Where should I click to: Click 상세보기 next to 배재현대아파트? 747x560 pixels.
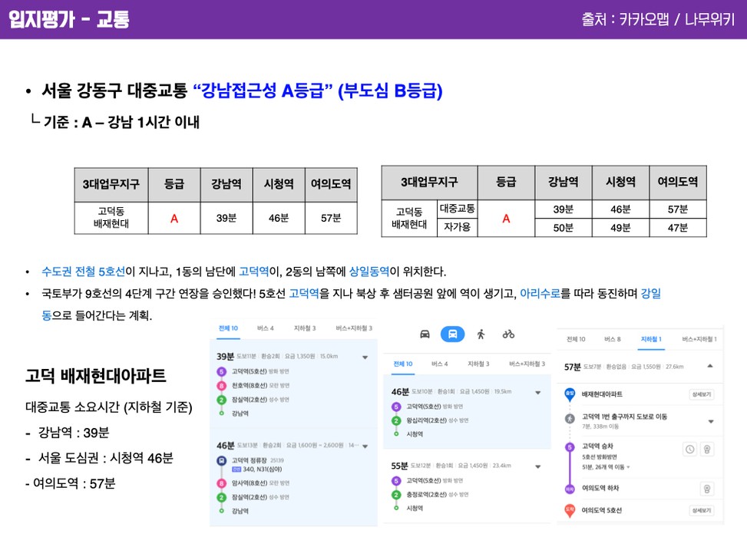pos(701,394)
